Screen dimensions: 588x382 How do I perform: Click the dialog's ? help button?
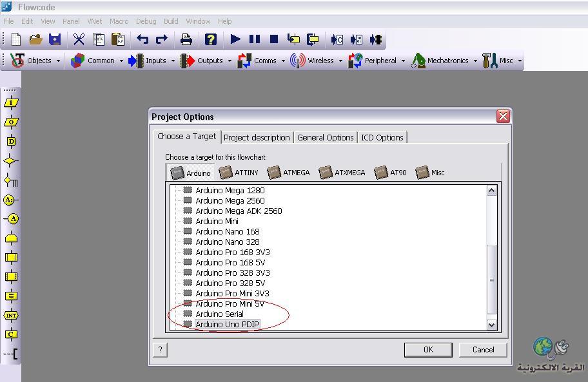[x=160, y=350]
